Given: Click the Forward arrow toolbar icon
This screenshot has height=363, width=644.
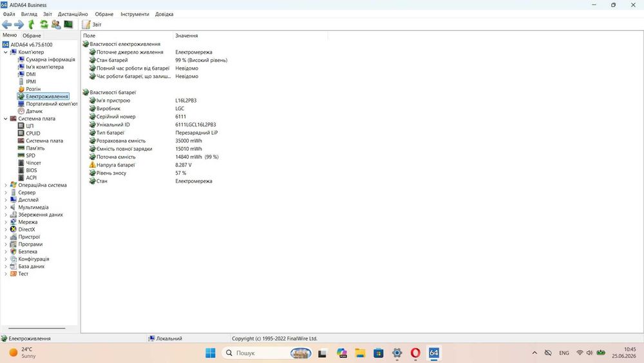Looking at the screenshot, I should [x=19, y=25].
